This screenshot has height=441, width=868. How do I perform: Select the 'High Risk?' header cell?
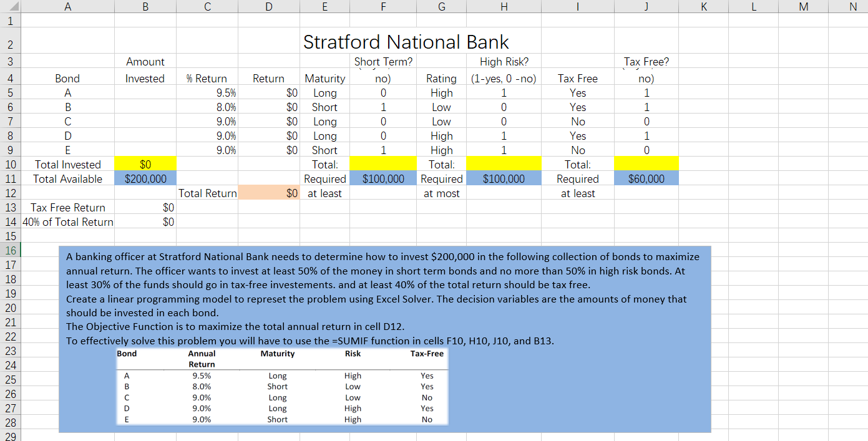point(504,62)
